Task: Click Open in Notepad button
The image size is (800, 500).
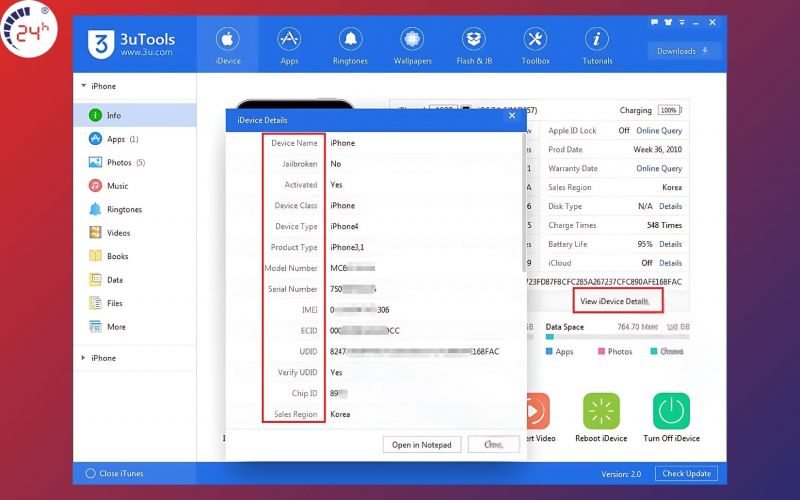Action: point(421,445)
